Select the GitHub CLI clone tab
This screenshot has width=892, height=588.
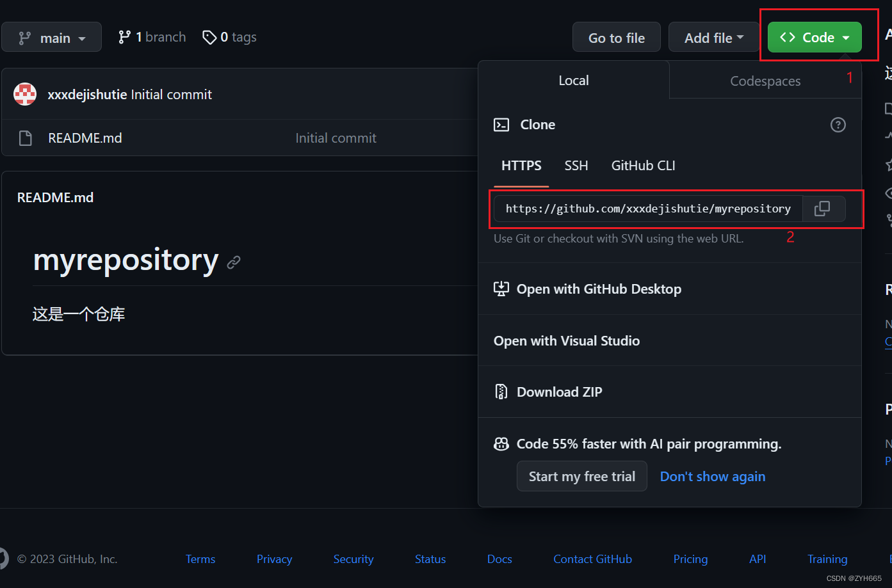click(x=643, y=166)
